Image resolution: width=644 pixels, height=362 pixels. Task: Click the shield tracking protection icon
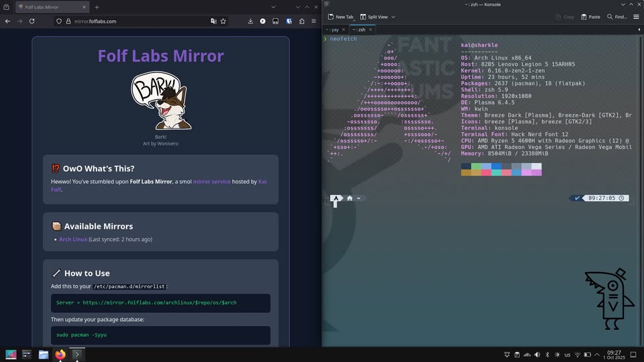[59, 21]
